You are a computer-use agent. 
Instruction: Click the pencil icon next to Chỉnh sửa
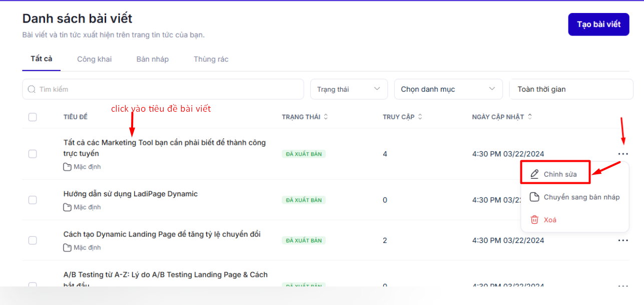pos(534,174)
